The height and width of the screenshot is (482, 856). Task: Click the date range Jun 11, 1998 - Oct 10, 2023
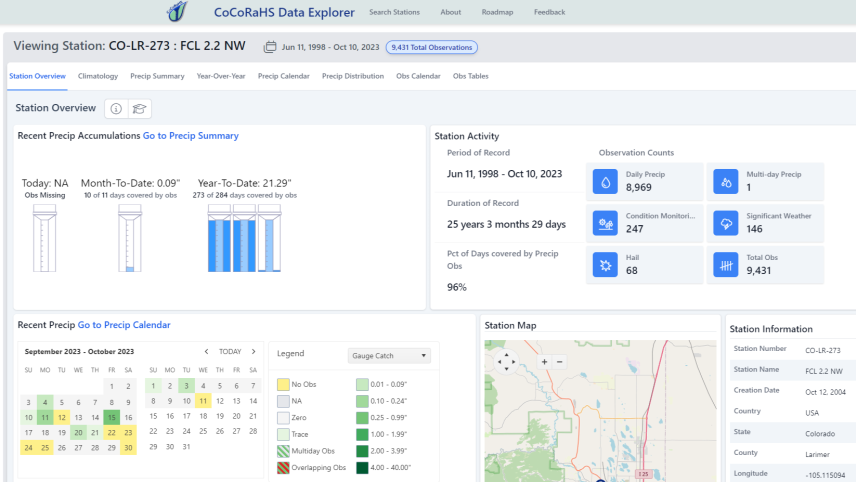coord(330,47)
